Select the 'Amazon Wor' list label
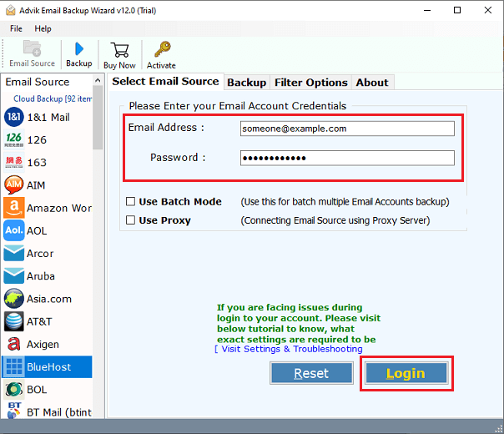 tap(59, 208)
